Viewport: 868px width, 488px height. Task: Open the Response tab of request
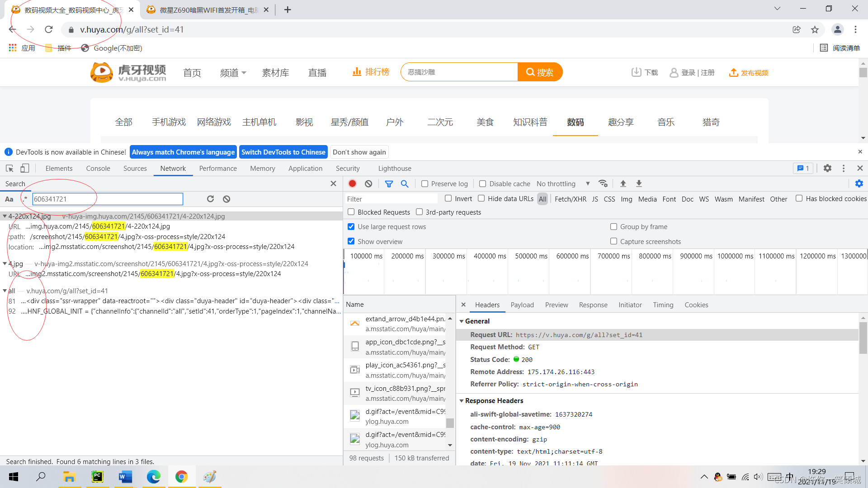(x=593, y=305)
